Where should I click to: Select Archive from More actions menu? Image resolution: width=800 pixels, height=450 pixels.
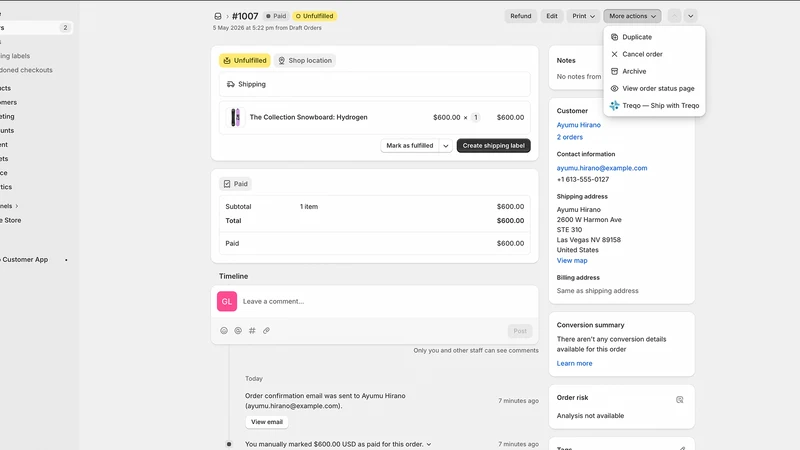click(x=654, y=71)
